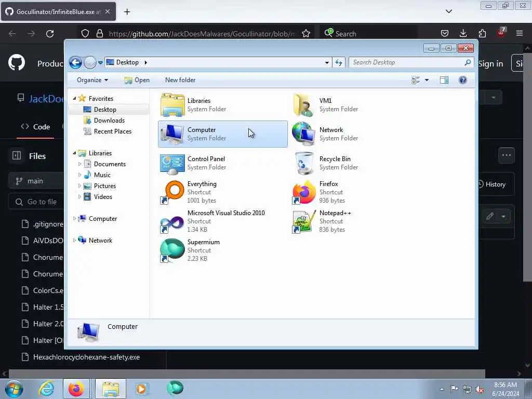Collapse the Libraries tree group
Viewport: 532px width, 399px height.
point(75,153)
